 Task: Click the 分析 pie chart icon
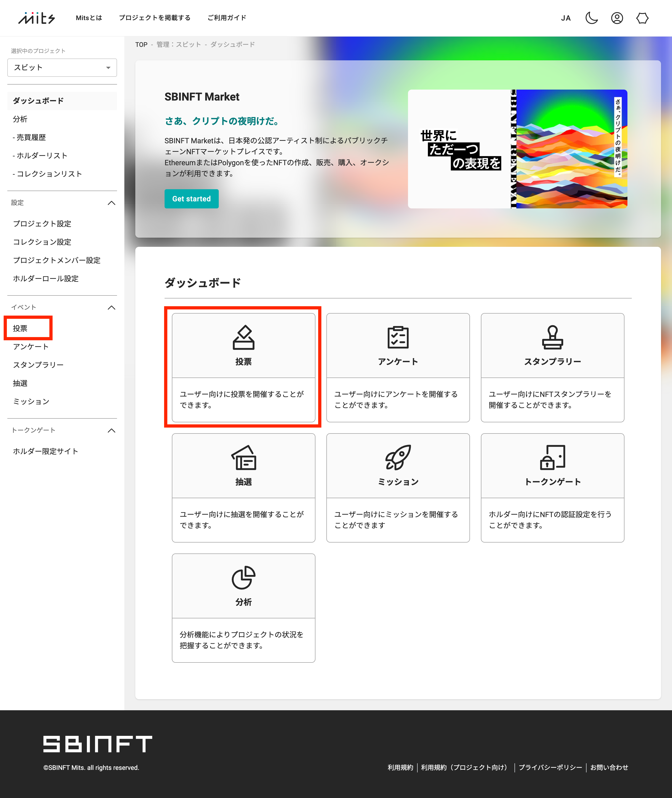[x=243, y=577]
